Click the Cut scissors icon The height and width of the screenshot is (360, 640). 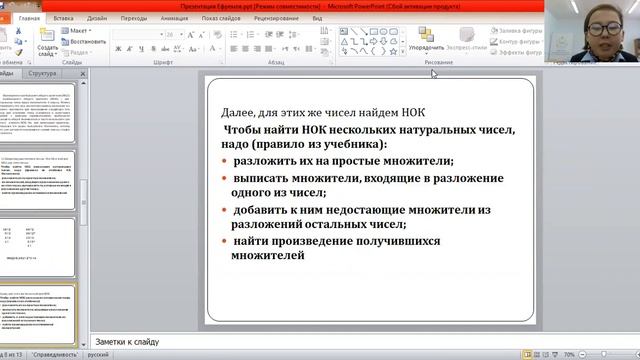pyautogui.click(x=18, y=31)
